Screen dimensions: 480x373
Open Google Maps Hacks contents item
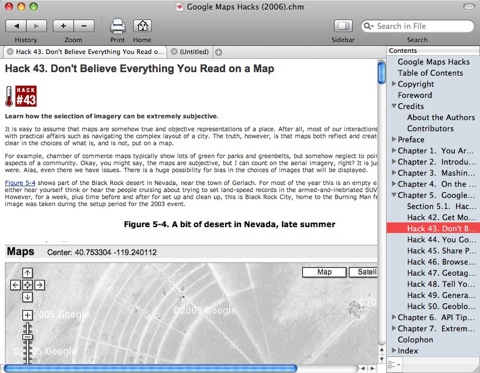[x=433, y=62]
